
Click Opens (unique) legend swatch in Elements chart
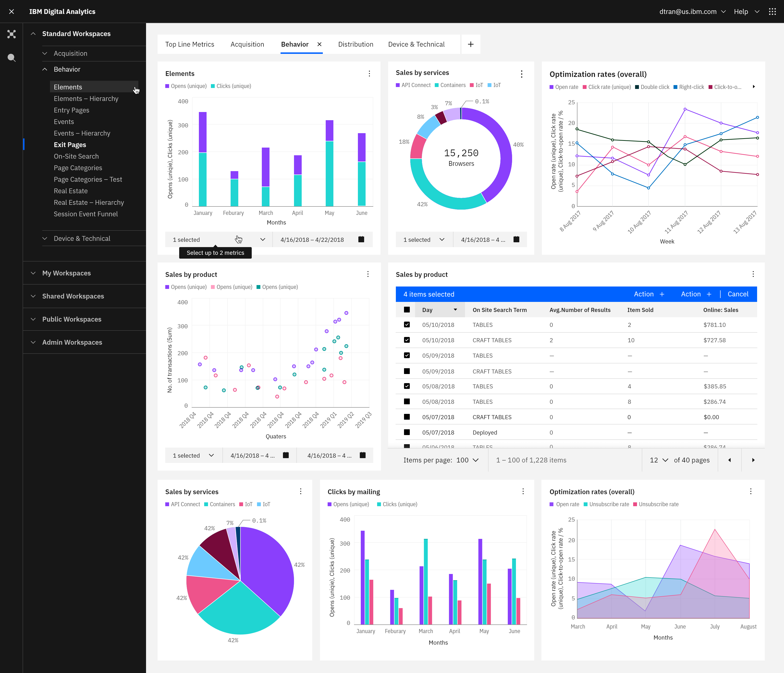point(167,86)
